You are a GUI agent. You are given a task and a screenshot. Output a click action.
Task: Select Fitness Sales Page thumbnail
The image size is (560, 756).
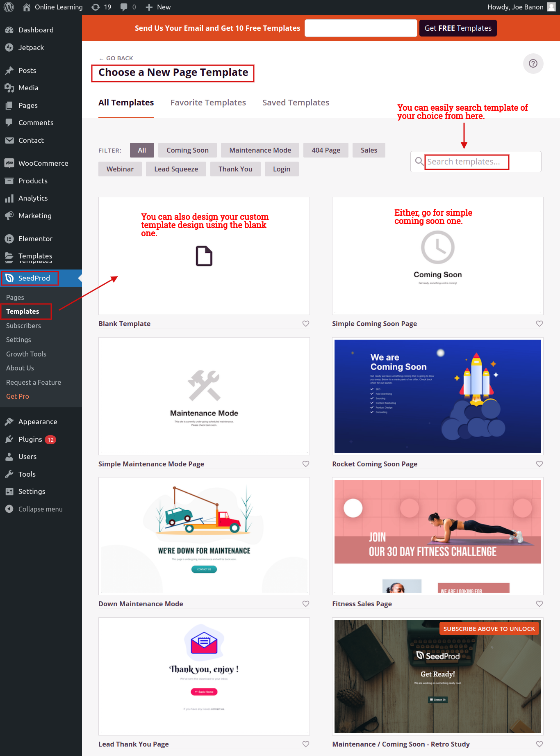(438, 536)
